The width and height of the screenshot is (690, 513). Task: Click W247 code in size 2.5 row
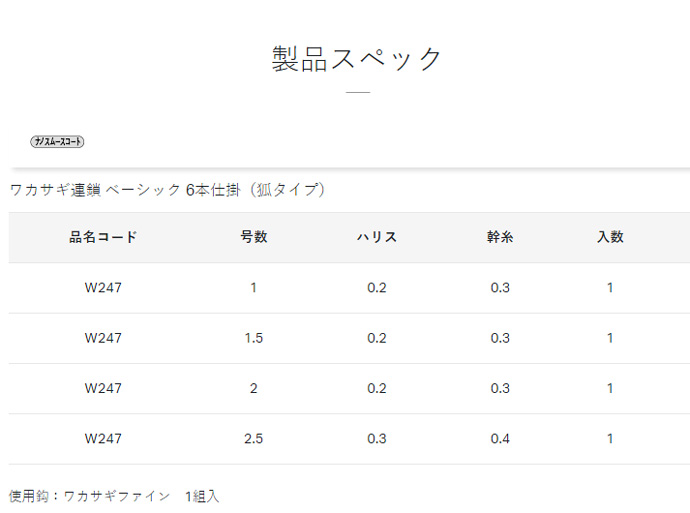click(103, 439)
